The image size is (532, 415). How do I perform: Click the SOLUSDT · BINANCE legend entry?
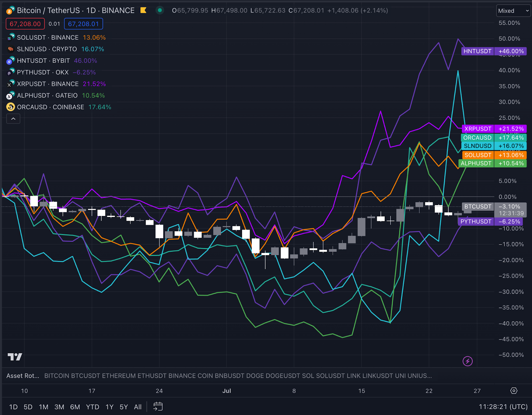(48, 38)
